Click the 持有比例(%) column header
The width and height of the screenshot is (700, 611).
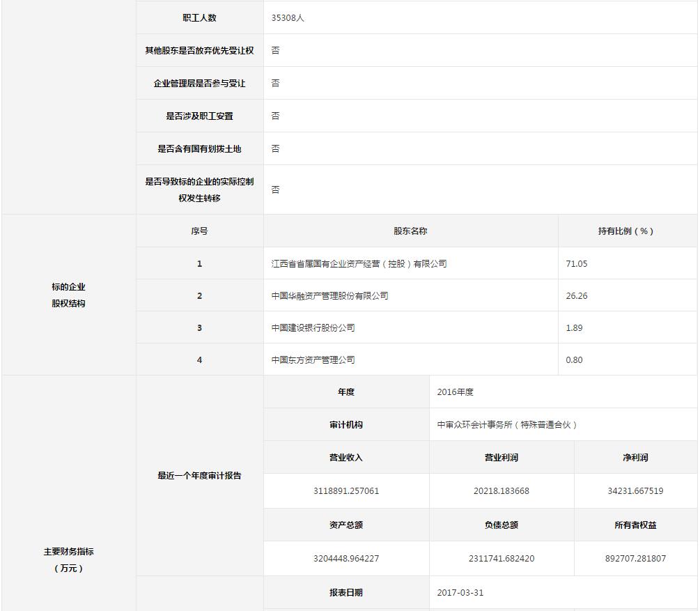626,231
